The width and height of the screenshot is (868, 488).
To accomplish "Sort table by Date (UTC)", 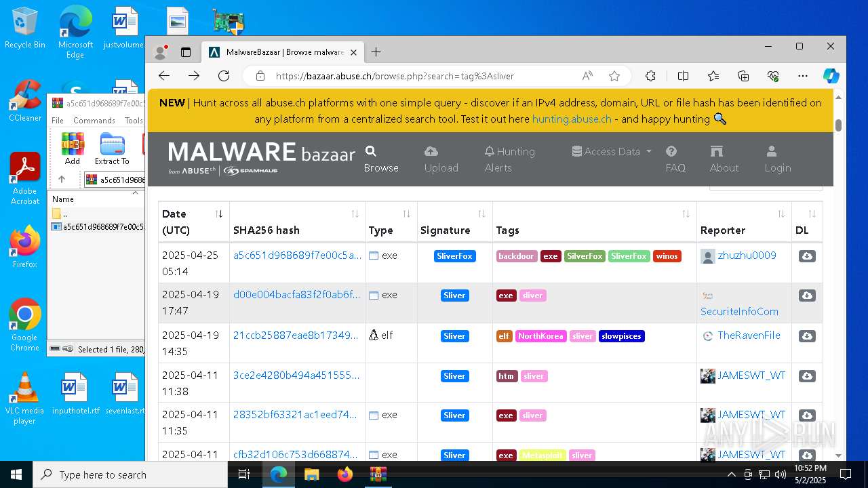I will (x=193, y=222).
